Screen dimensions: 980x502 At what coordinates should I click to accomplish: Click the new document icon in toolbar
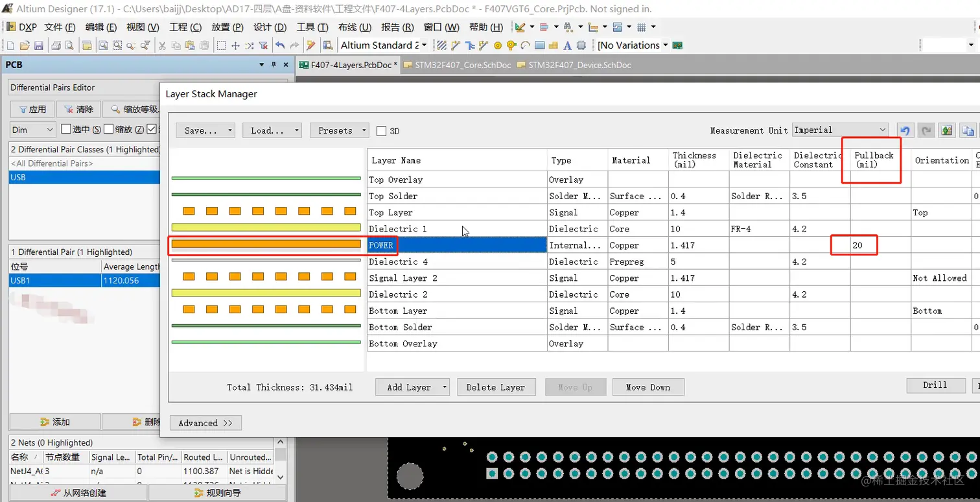[x=10, y=45]
